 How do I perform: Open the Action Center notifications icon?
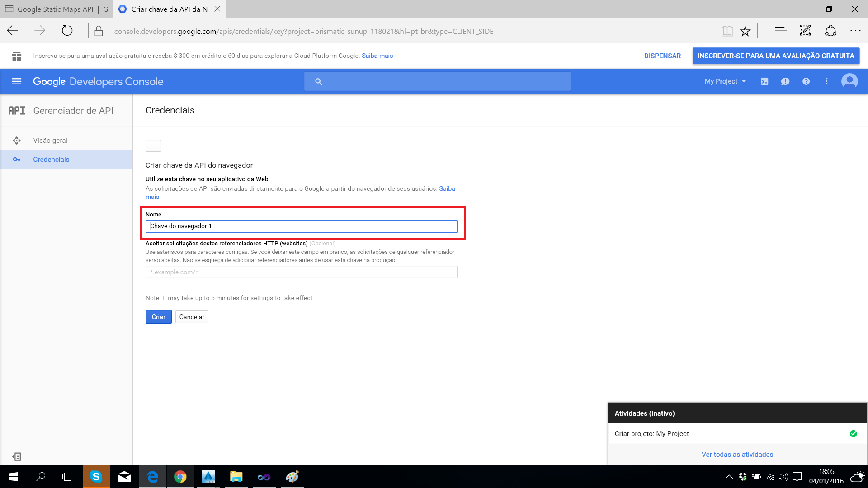[797, 477]
